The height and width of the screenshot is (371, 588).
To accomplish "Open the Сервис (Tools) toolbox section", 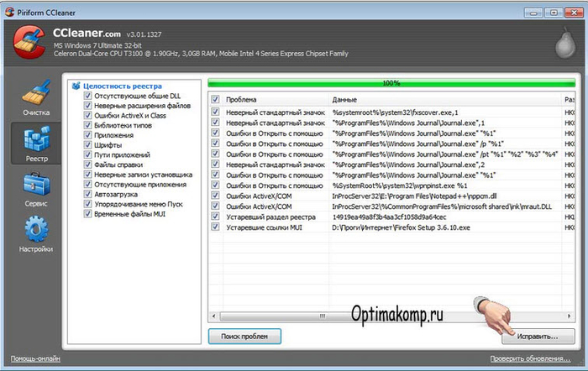I will (36, 189).
